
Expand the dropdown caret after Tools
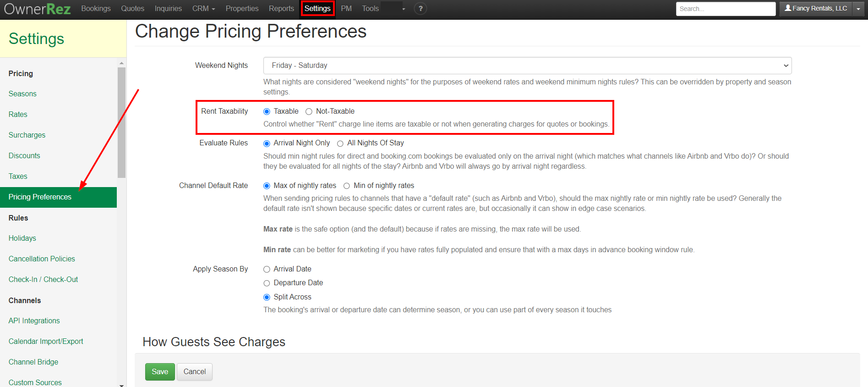pyautogui.click(x=404, y=9)
